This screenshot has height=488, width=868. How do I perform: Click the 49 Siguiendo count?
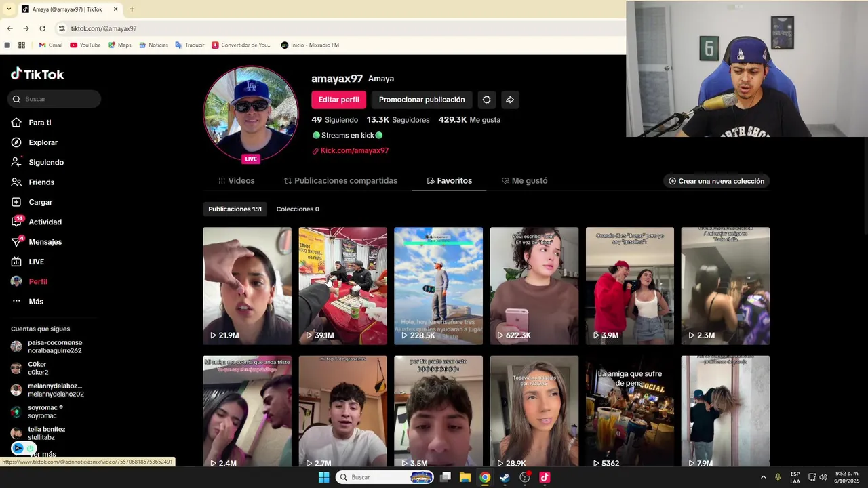tap(334, 120)
